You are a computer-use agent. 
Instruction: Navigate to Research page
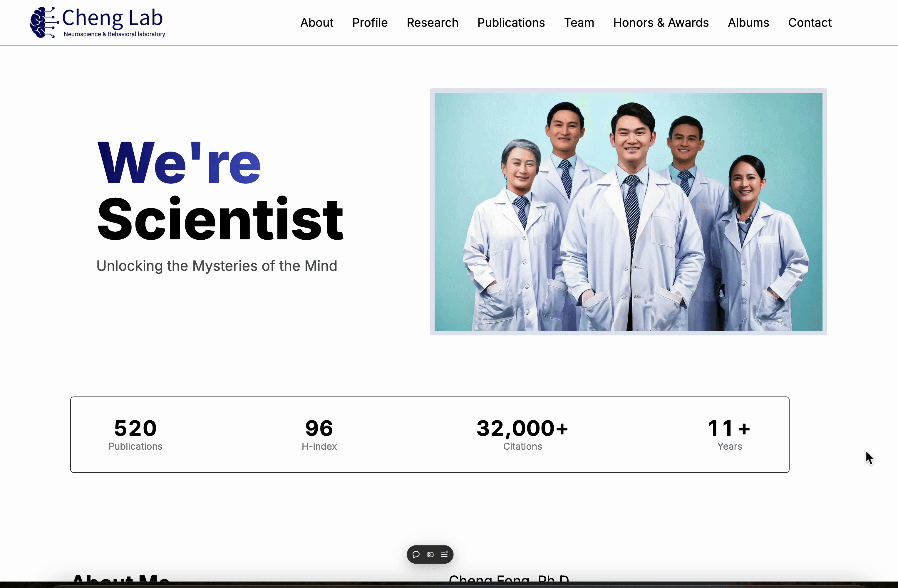pyautogui.click(x=433, y=23)
